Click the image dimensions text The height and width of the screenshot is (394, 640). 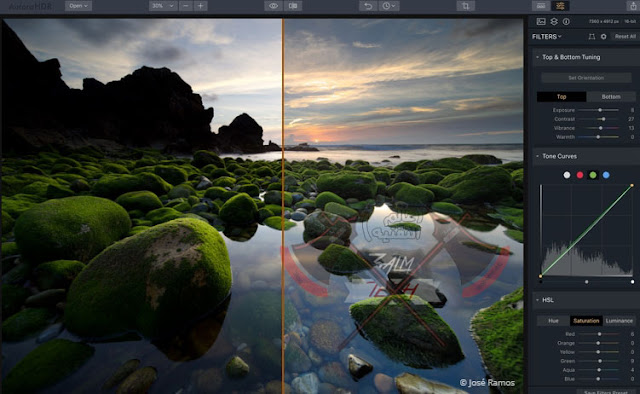click(x=604, y=21)
